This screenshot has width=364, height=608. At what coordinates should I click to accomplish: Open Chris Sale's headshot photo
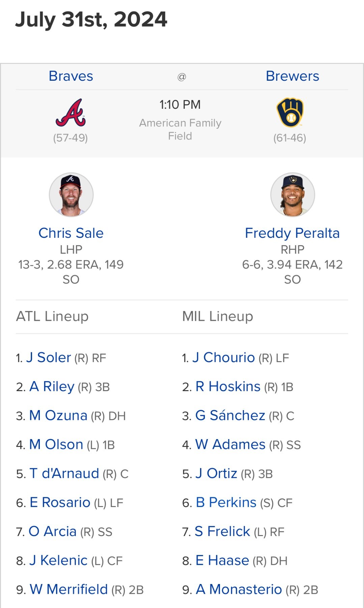click(71, 195)
